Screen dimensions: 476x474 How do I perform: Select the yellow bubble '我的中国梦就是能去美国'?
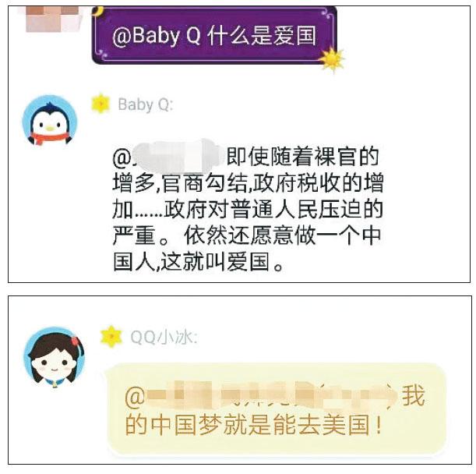[277, 409]
